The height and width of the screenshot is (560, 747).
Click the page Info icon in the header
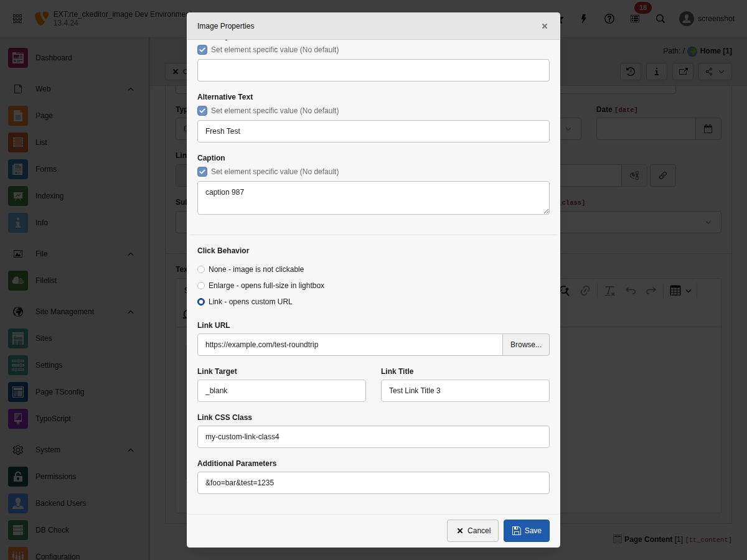(x=656, y=72)
